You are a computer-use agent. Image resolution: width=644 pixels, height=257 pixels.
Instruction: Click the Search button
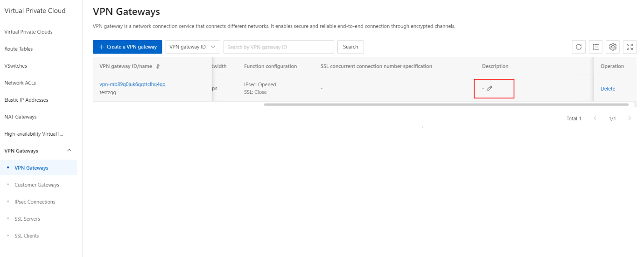[x=350, y=47]
